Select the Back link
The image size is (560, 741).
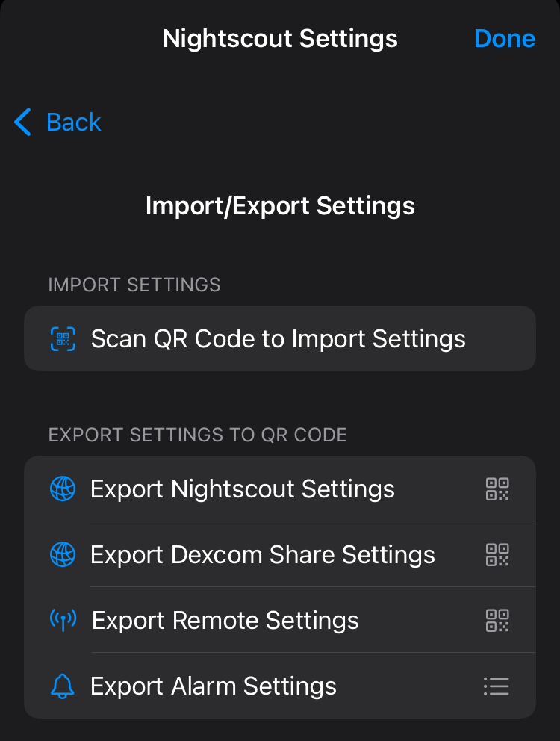74,123
